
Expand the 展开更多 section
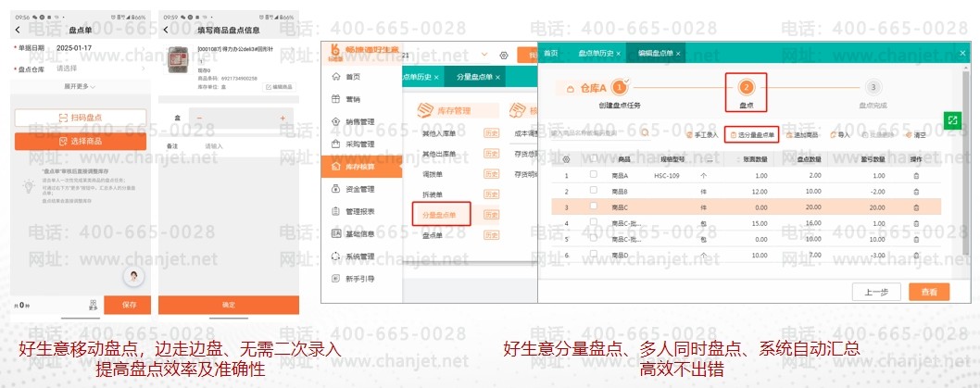(81, 86)
